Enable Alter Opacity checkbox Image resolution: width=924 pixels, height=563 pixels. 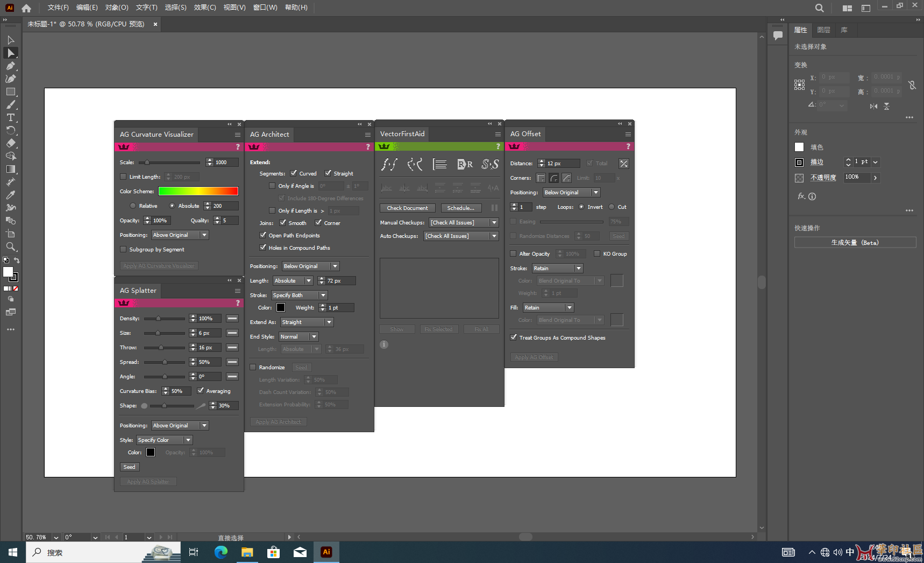(x=513, y=254)
